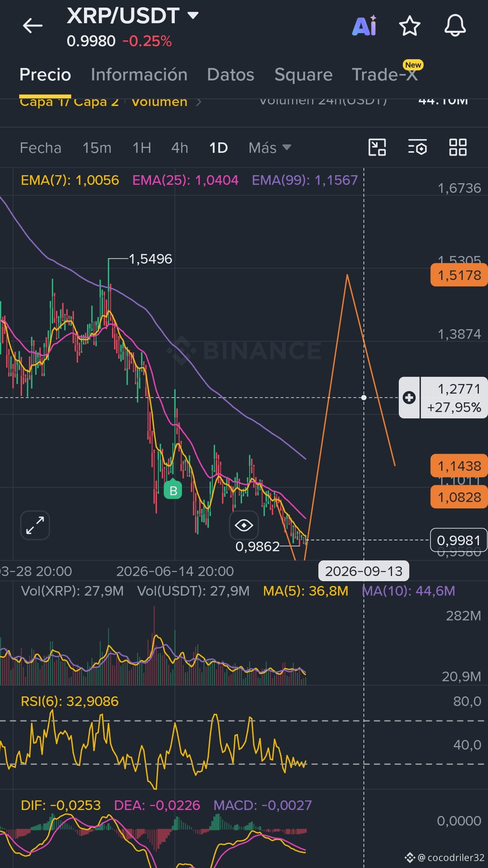Tap the +27,95% crosshair percentage

(x=454, y=408)
